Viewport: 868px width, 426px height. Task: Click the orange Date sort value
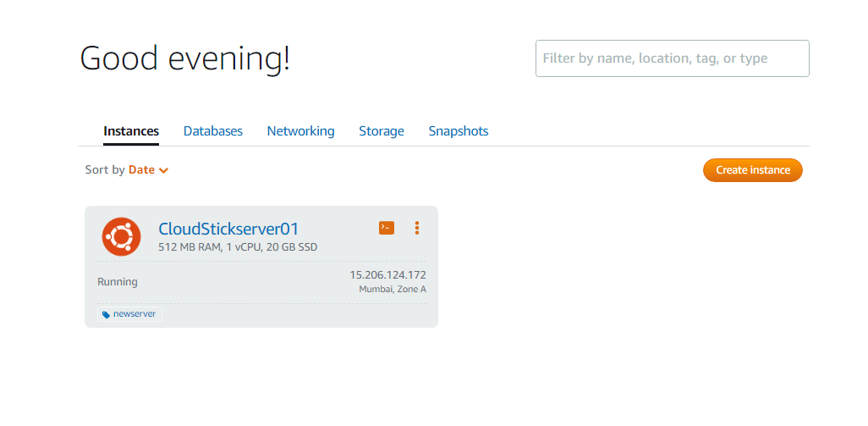pyautogui.click(x=141, y=169)
